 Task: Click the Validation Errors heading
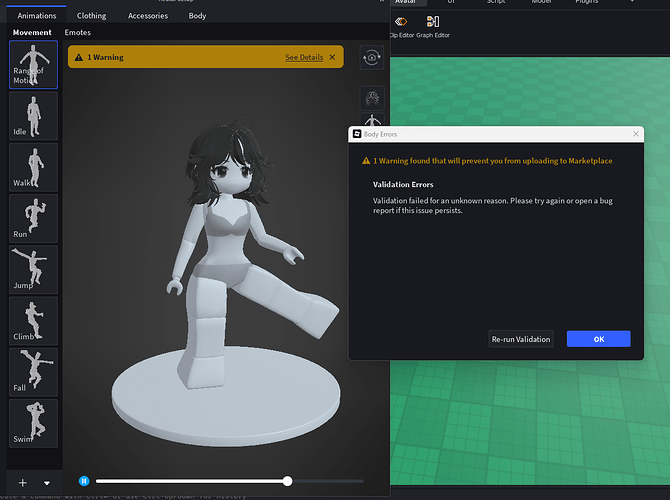tap(403, 185)
